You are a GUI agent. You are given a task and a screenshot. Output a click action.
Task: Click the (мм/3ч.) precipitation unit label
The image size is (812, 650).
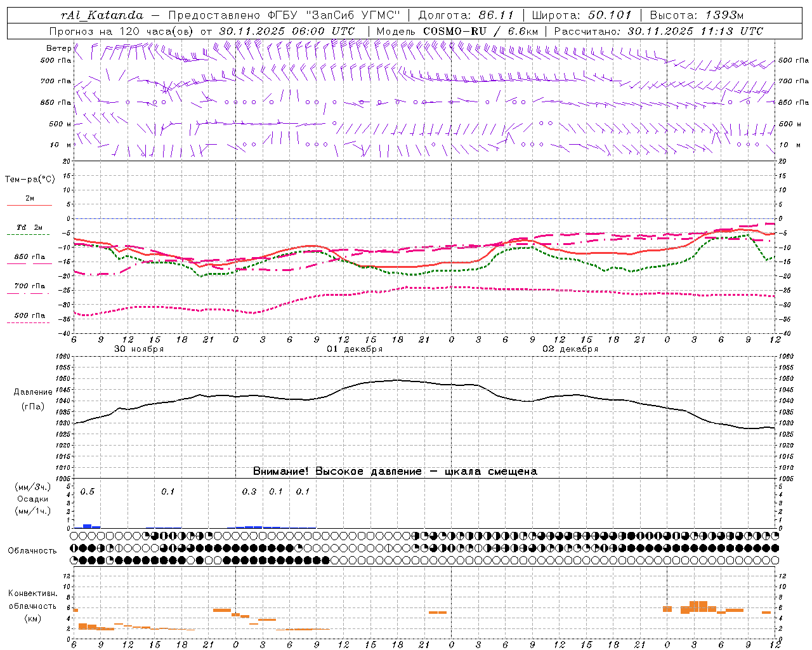pyautogui.click(x=32, y=487)
